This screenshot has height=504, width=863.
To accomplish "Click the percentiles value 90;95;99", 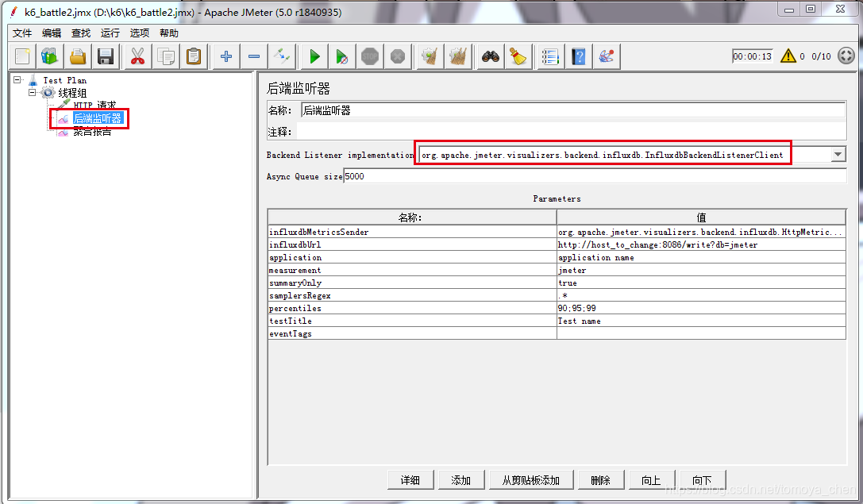I will (701, 308).
